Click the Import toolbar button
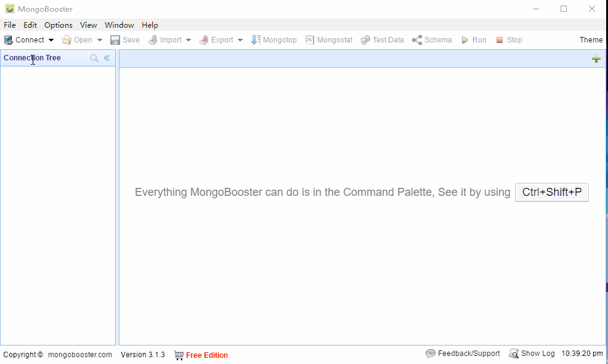The image size is (608, 364). (x=165, y=40)
